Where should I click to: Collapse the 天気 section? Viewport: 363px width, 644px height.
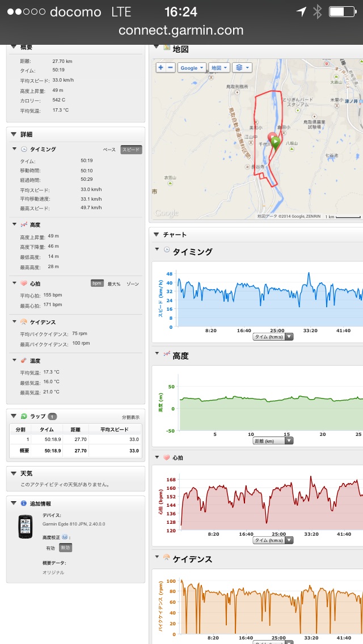[14, 473]
